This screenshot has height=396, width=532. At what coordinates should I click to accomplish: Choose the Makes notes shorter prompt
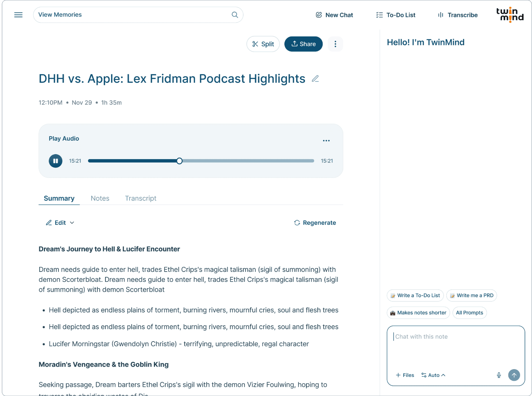coord(418,313)
